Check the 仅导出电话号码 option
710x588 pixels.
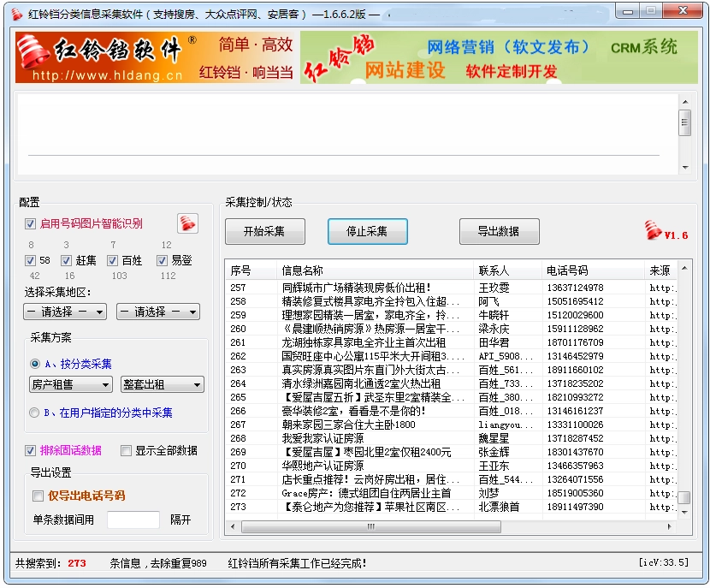click(38, 496)
